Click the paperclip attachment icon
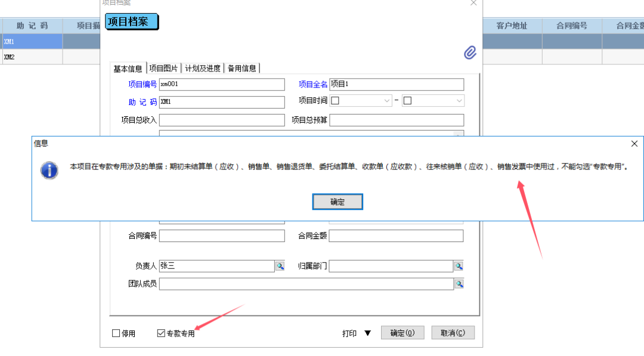Image resolution: width=644 pixels, height=356 pixels. (x=470, y=52)
